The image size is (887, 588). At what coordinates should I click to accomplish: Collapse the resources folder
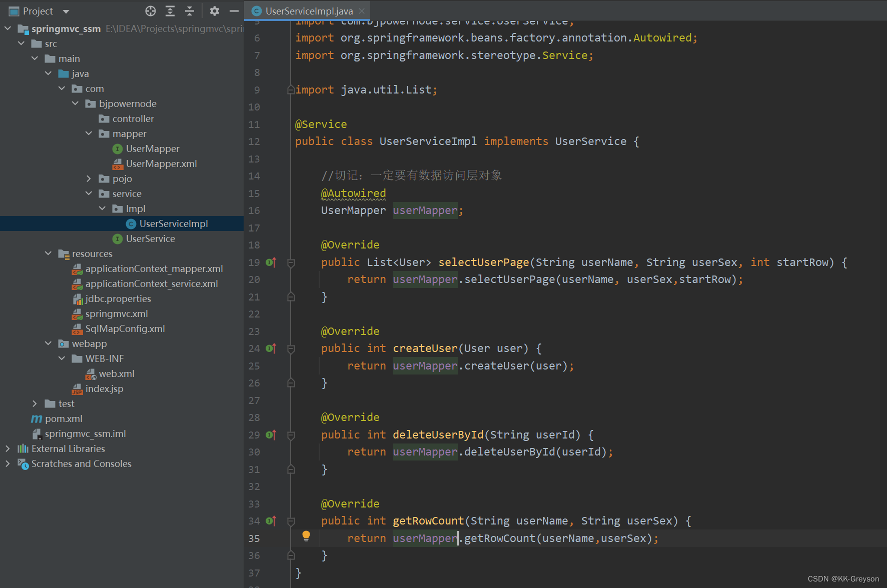point(48,253)
